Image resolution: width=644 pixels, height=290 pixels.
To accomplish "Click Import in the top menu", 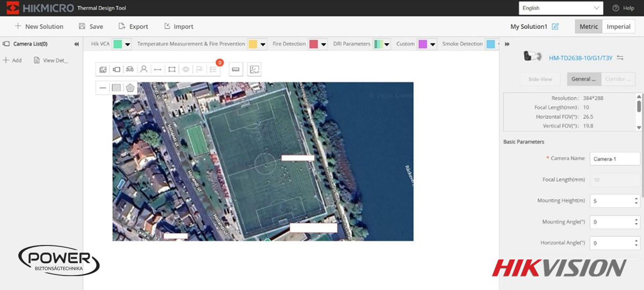I will (178, 27).
